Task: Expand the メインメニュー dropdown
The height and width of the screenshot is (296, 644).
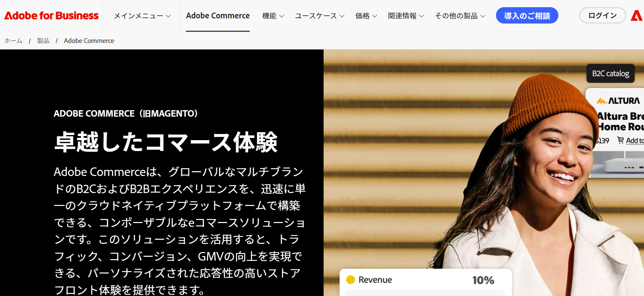Action: pos(142,16)
